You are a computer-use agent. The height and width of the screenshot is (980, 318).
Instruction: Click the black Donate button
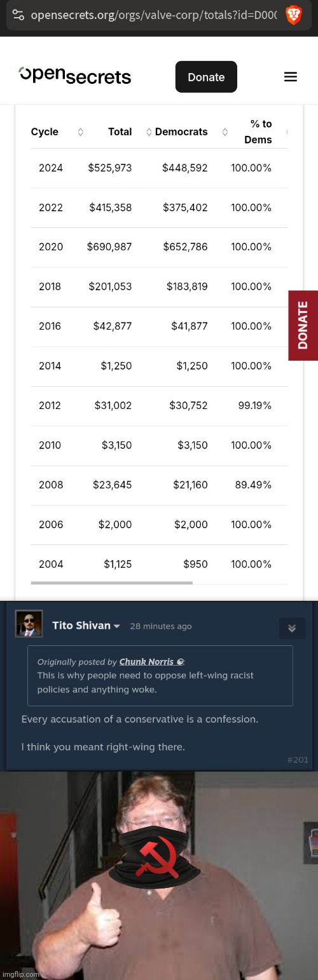206,77
